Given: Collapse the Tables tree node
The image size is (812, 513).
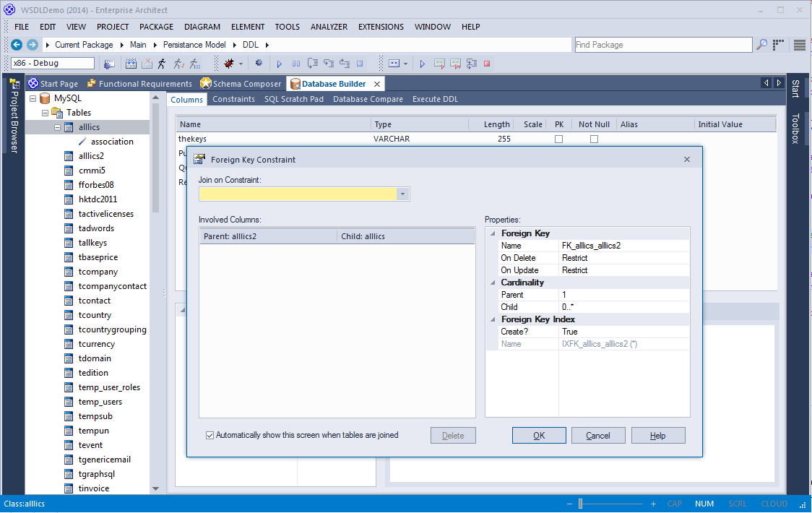Looking at the screenshot, I should tap(45, 113).
